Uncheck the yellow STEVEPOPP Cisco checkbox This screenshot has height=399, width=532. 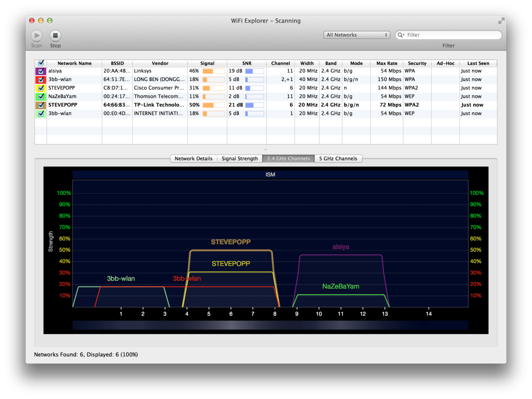click(41, 88)
